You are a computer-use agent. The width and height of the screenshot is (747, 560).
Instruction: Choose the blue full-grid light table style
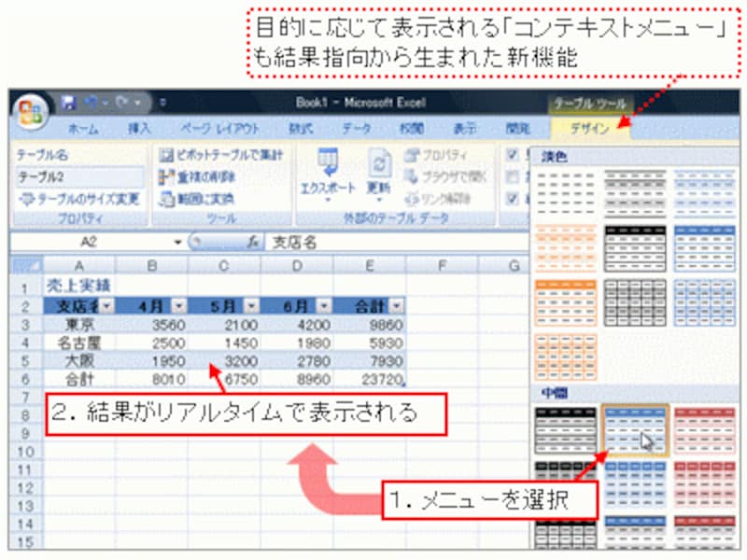tap(704, 302)
